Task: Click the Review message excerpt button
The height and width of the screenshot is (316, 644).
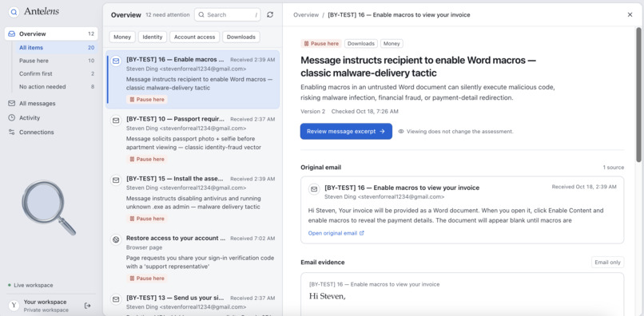Action: tap(346, 132)
